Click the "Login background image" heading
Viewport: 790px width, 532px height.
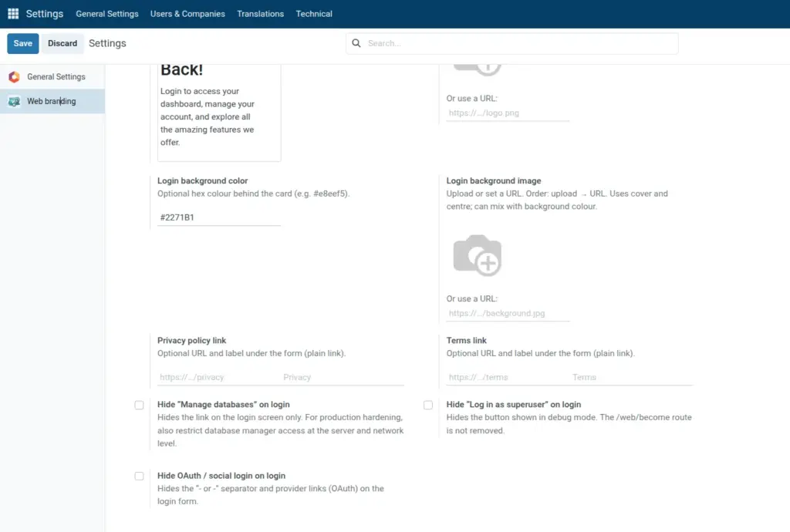[494, 180]
